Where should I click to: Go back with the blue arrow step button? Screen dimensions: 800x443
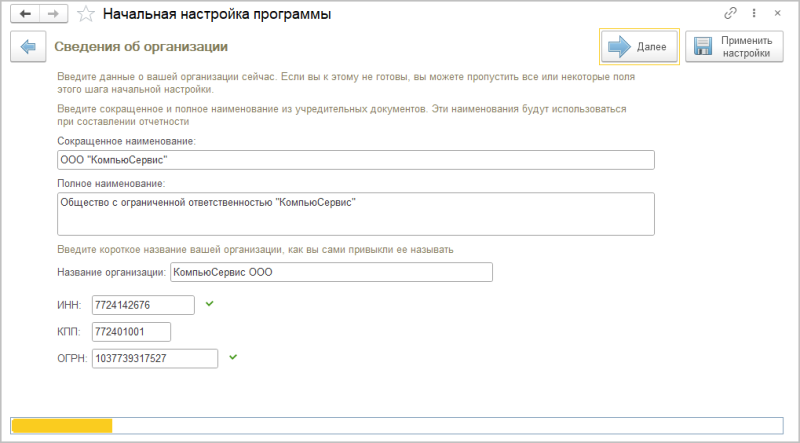click(29, 47)
